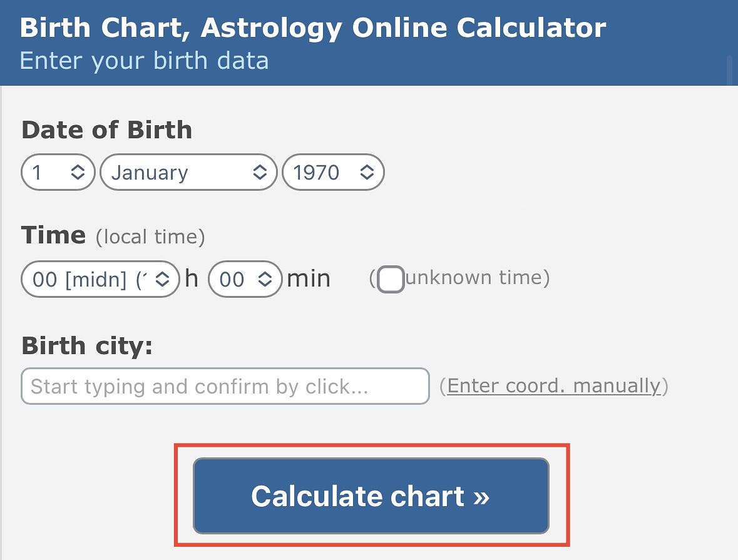Click the scrollbar on the right edge
This screenshot has height=560, width=738.
pyautogui.click(x=732, y=69)
